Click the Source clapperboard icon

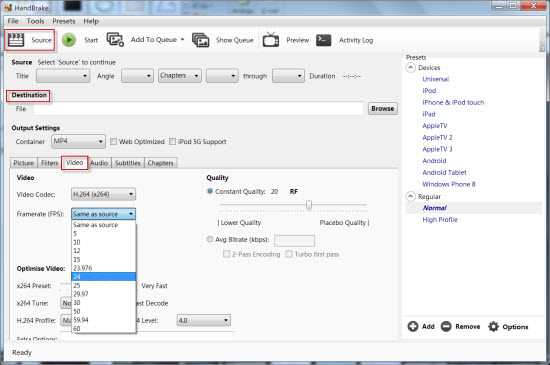pos(16,40)
